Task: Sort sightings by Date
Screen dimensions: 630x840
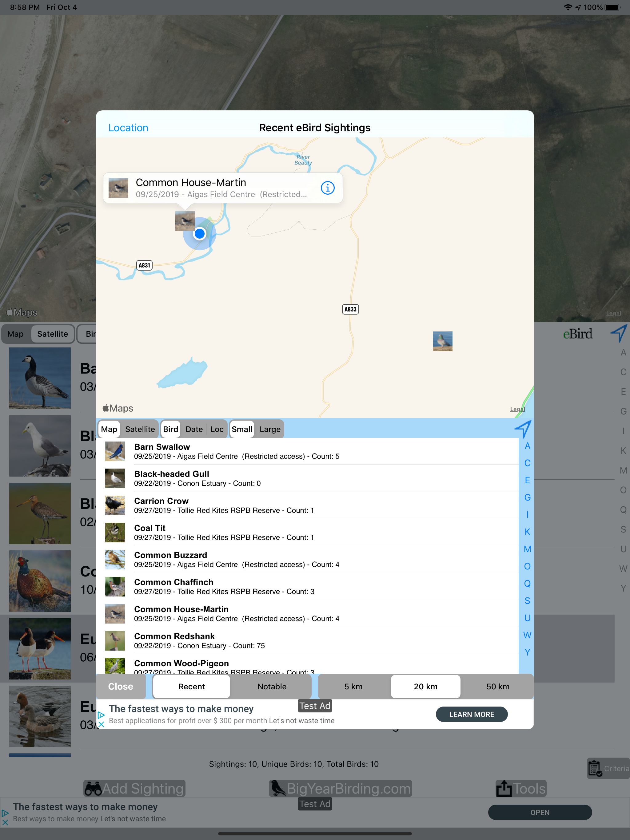Action: point(194,429)
